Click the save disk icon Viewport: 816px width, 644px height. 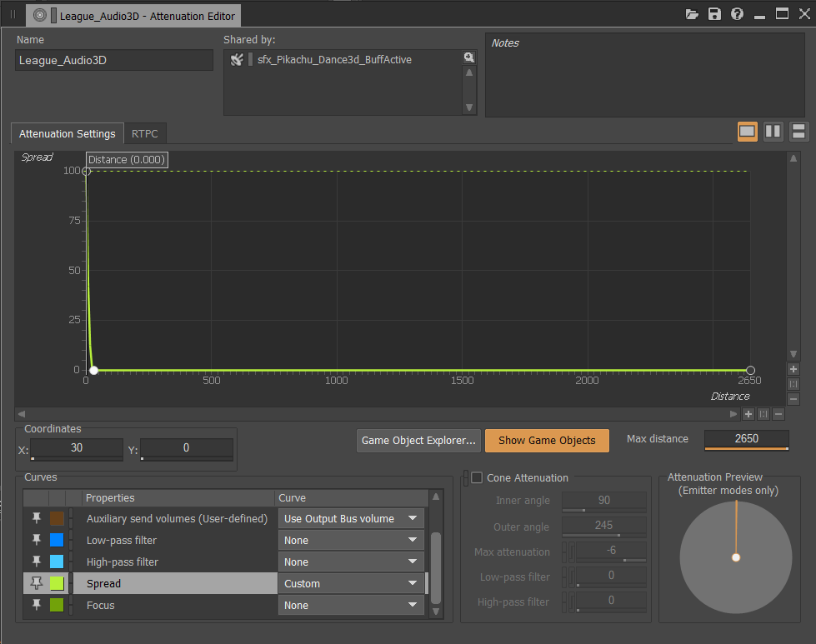click(x=714, y=14)
